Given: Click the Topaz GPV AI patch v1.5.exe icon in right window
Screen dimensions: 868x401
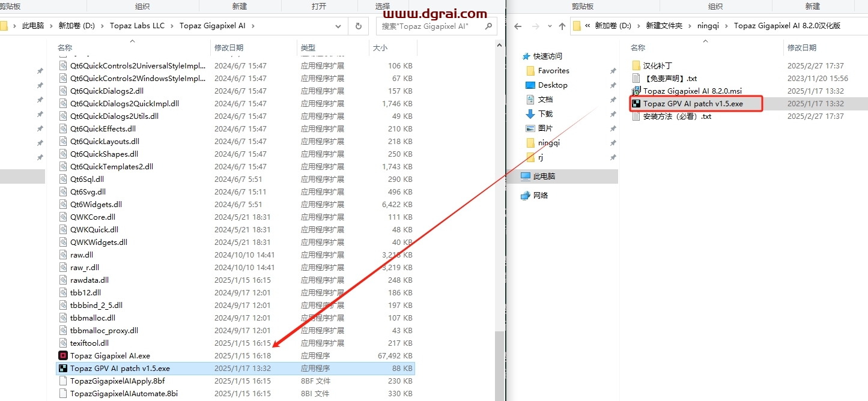Looking at the screenshot, I should (636, 104).
